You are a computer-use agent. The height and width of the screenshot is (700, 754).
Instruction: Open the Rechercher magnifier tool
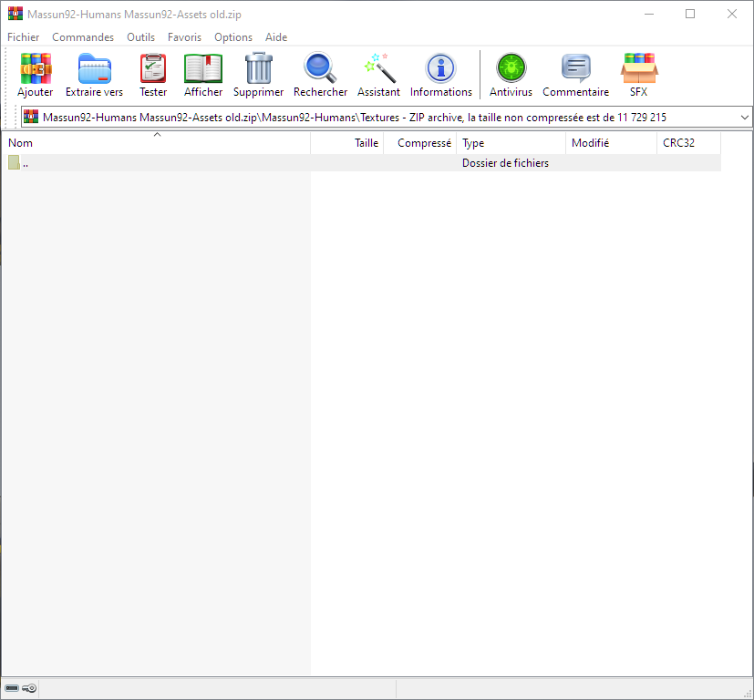[x=320, y=75]
